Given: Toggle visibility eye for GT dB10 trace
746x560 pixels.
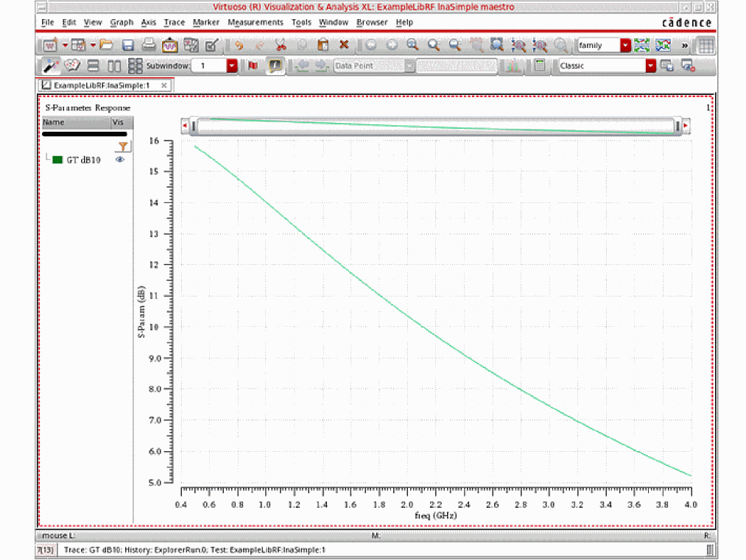Looking at the screenshot, I should (120, 160).
